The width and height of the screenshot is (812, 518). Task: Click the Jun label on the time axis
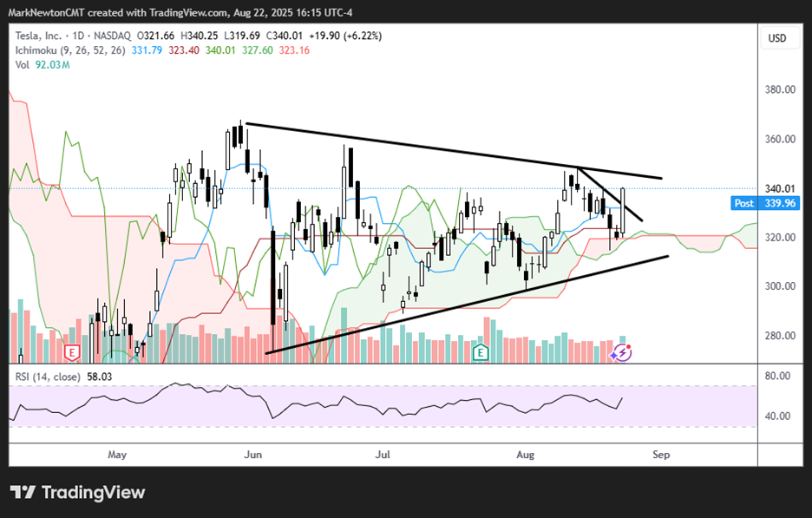253,454
